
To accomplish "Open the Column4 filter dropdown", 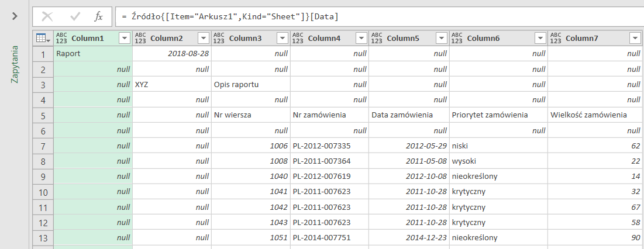I will point(361,38).
